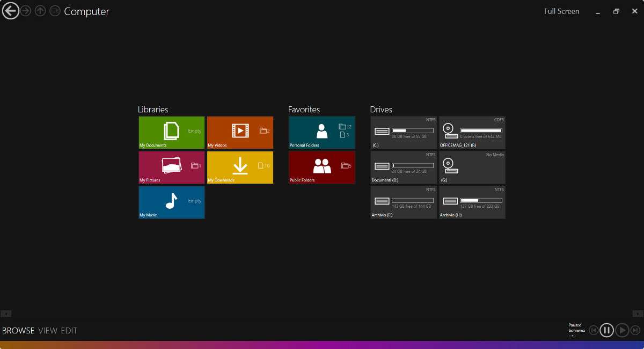644x349 pixels.
Task: Open the My Documents library tile
Action: tap(171, 132)
